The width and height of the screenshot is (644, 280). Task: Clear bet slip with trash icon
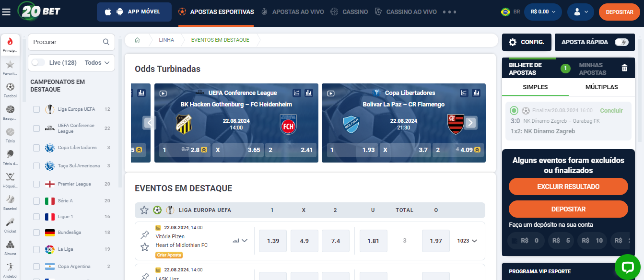[624, 68]
